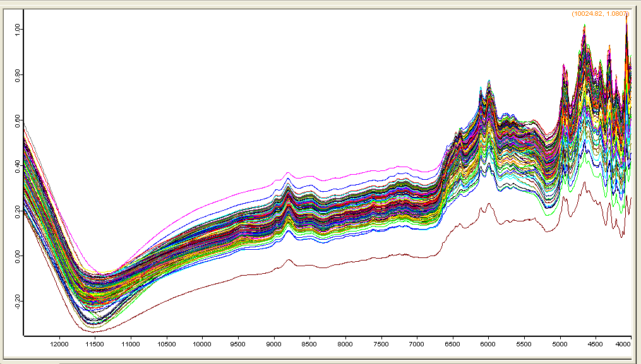Click the 1.00 label on the y-axis

pyautogui.click(x=17, y=30)
